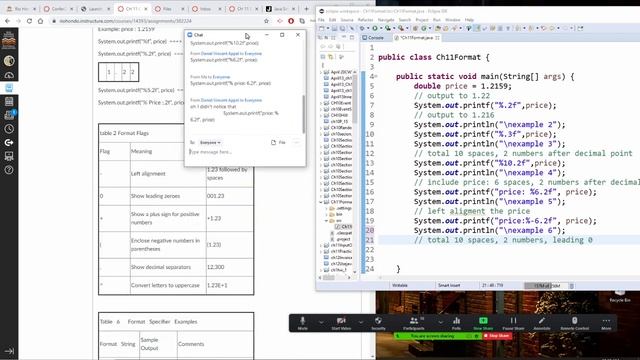
Task: Collapse the Ch11Format project in Package Explorer
Action: tap(321, 202)
